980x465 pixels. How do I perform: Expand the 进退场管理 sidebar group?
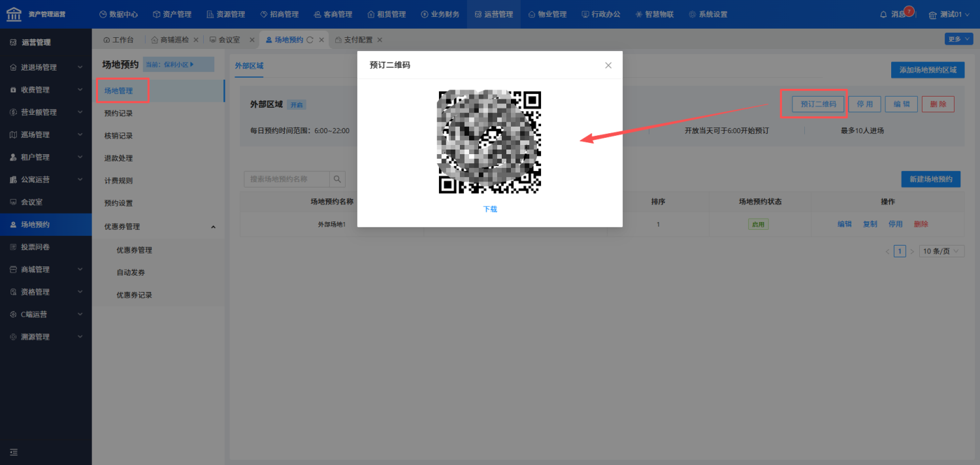(46, 67)
